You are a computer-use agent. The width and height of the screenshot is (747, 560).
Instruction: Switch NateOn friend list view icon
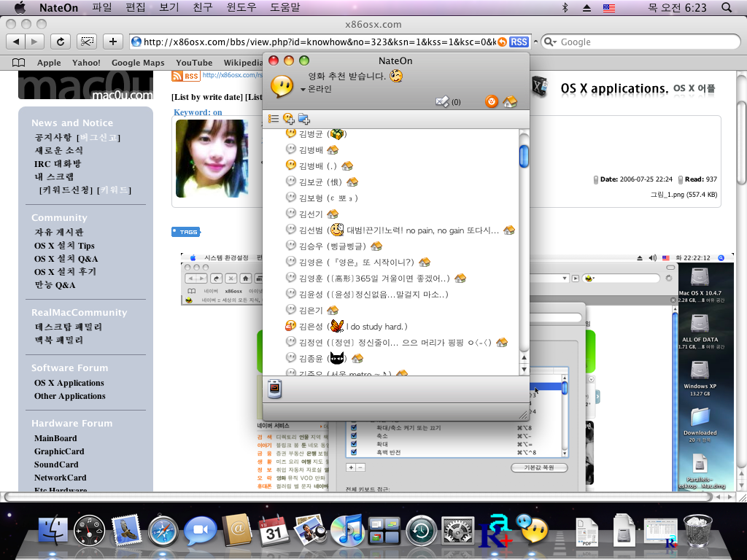point(274,119)
